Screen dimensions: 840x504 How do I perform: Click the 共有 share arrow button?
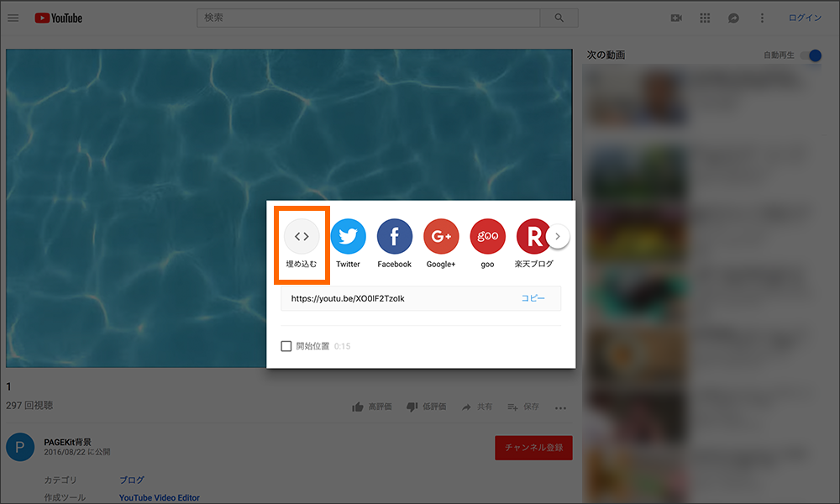click(477, 407)
